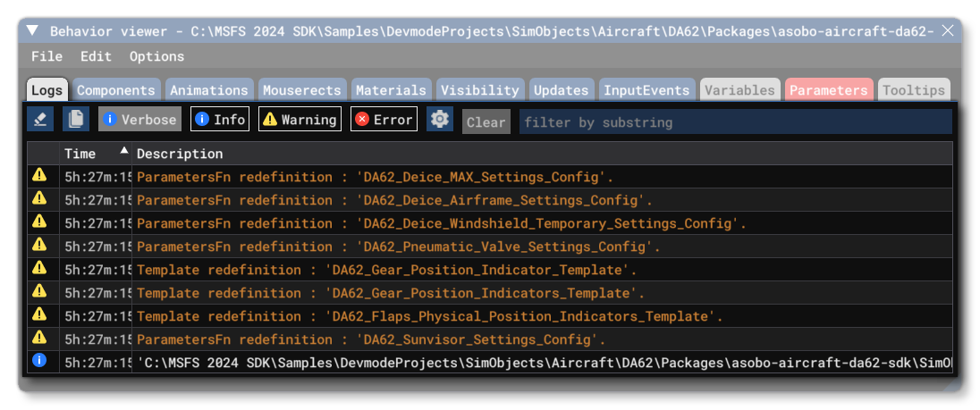980x410 pixels.
Task: Open the Options menu
Action: point(156,56)
